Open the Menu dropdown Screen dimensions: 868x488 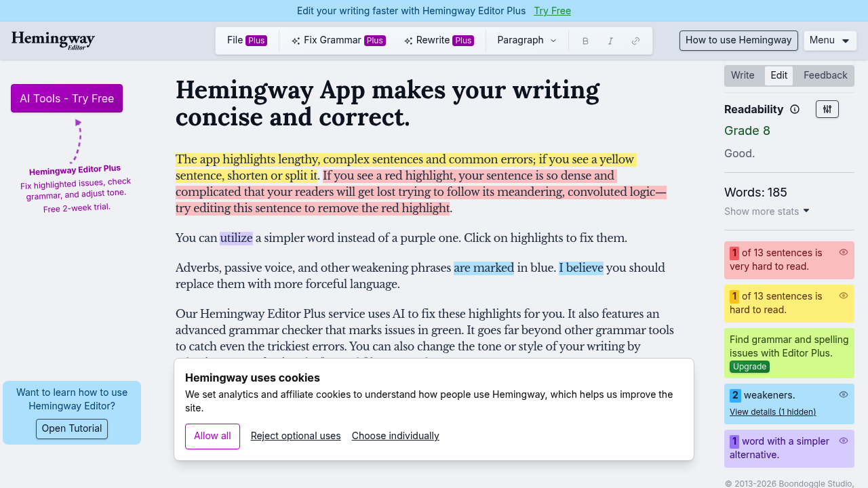tap(830, 41)
